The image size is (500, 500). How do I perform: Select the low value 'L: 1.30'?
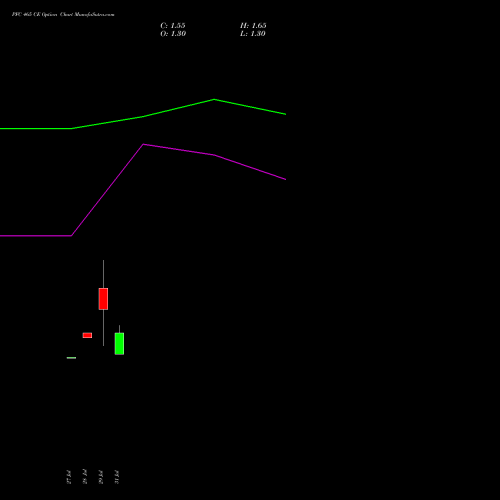tap(253, 34)
